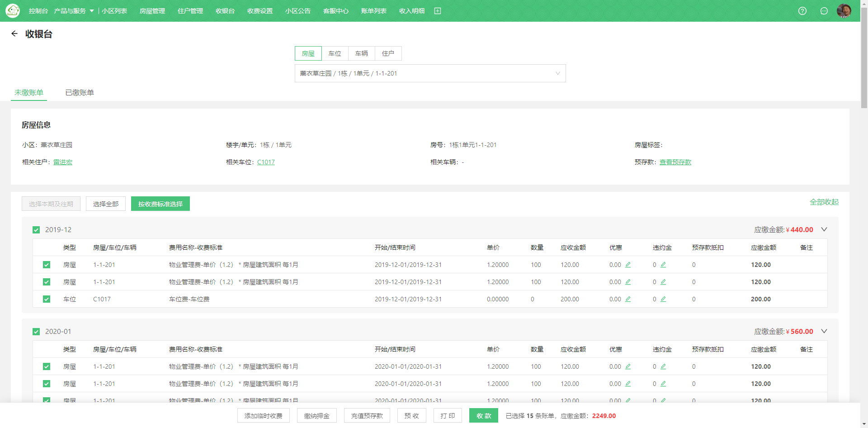The width and height of the screenshot is (868, 428).
Task: Open the user avatar in top right
Action: pos(844,11)
